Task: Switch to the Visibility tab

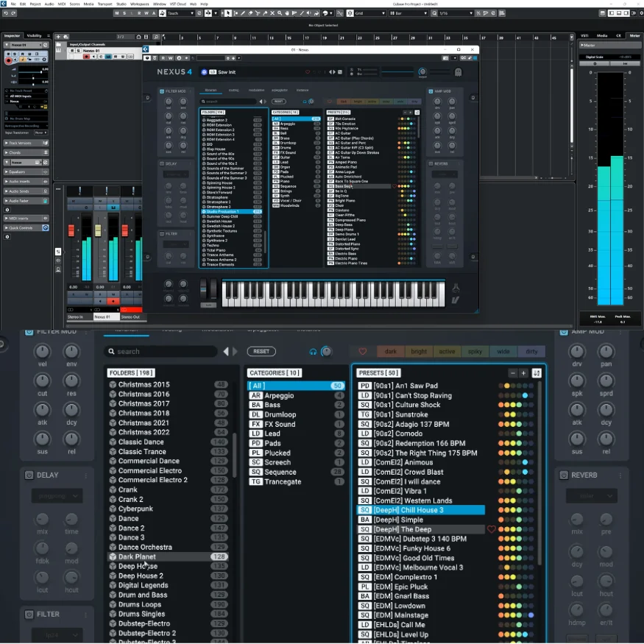Action: point(35,35)
